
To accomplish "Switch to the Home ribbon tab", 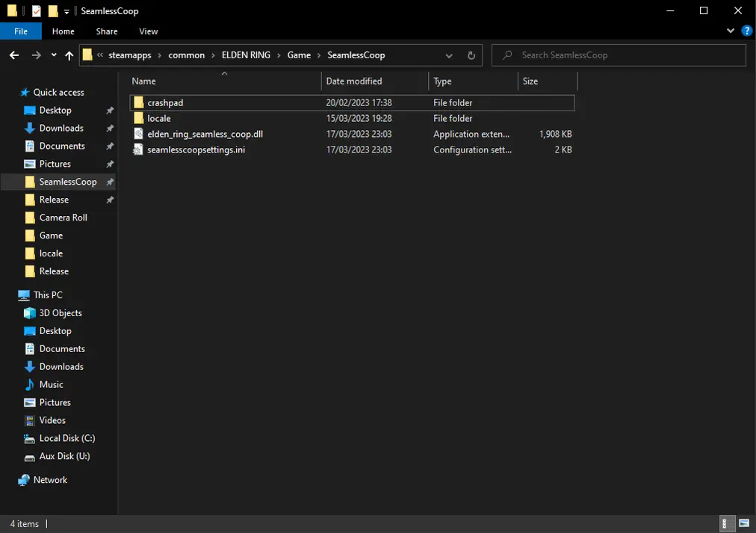I will 63,31.
